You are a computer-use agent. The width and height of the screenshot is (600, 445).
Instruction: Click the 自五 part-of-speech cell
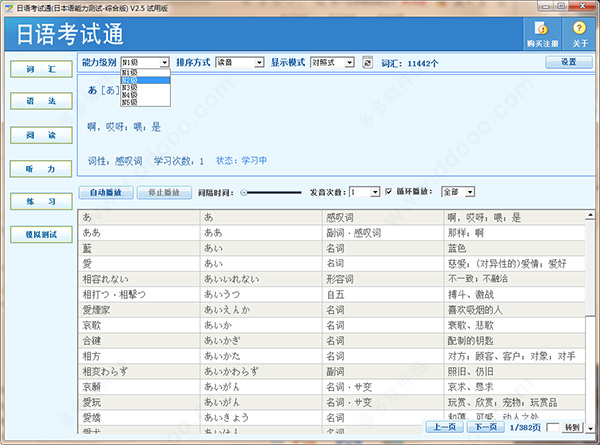[x=383, y=295]
